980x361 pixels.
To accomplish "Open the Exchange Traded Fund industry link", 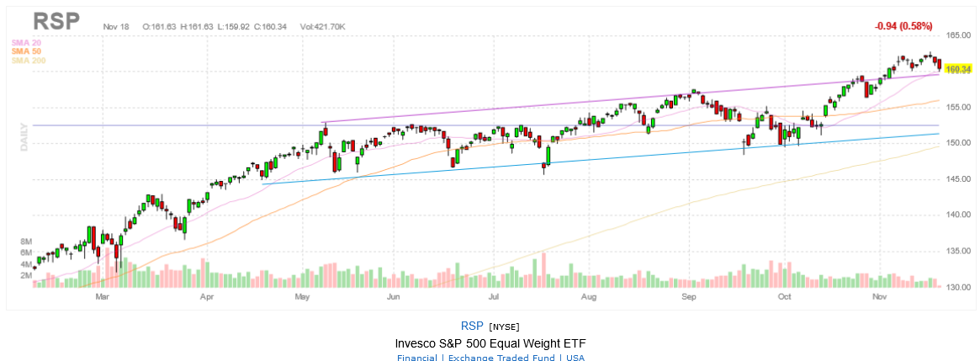I will (500, 358).
